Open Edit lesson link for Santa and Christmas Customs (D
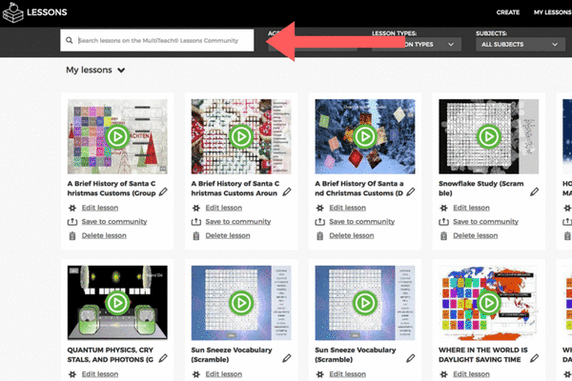The width and height of the screenshot is (572, 381). 348,208
